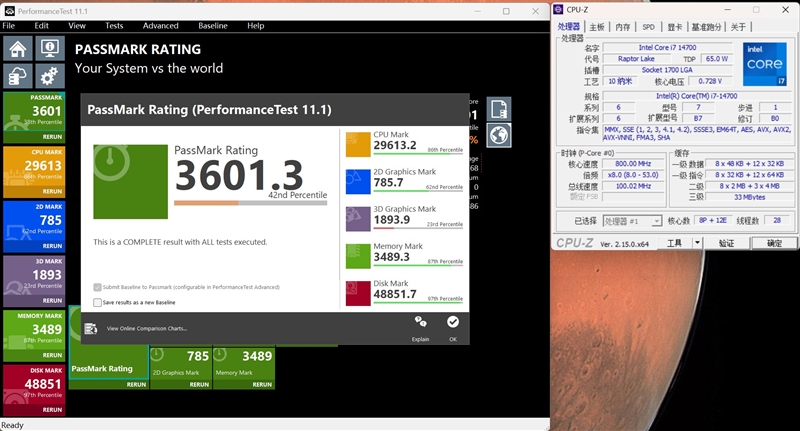
Task: Rerun the PassMark test in sidebar
Action: (52, 137)
